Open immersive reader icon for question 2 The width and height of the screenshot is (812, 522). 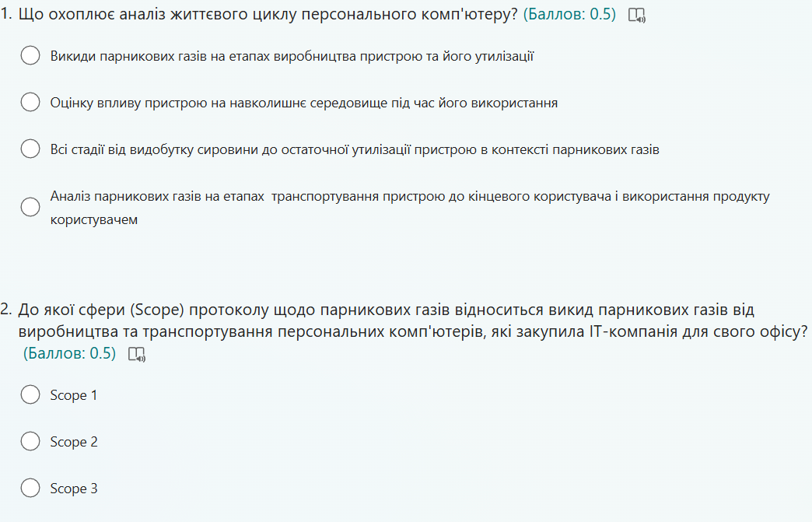(137, 355)
